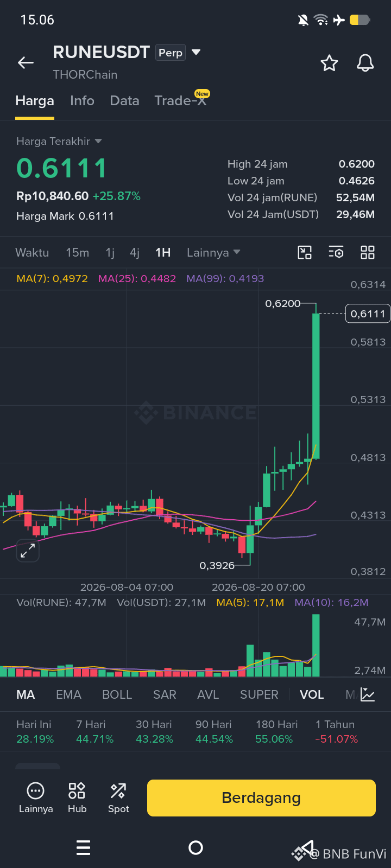Viewport: 391px width, 868px height.
Task: Open price alert bell icon
Action: point(365,63)
